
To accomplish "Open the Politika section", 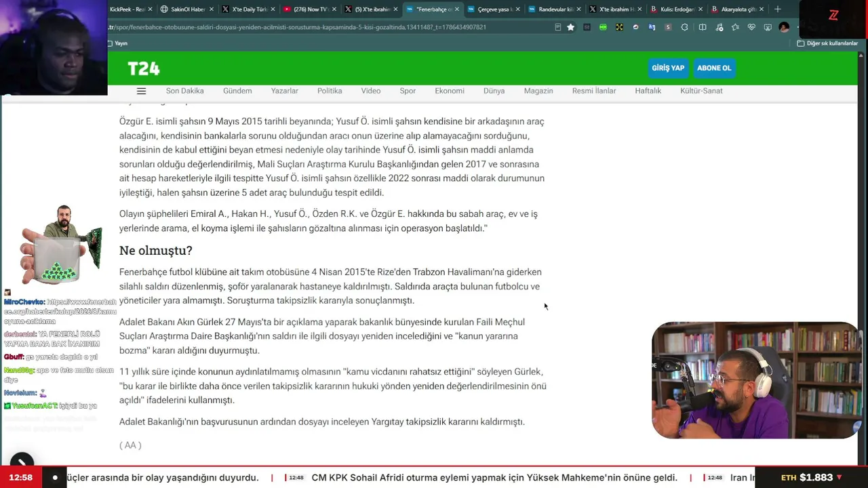I will tap(330, 91).
